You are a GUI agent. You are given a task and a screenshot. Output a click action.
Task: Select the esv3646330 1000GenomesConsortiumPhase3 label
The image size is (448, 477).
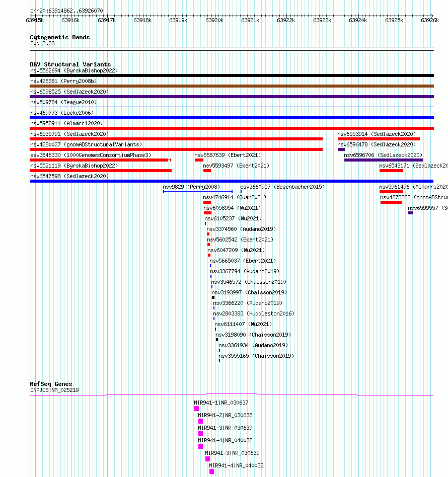(x=91, y=155)
